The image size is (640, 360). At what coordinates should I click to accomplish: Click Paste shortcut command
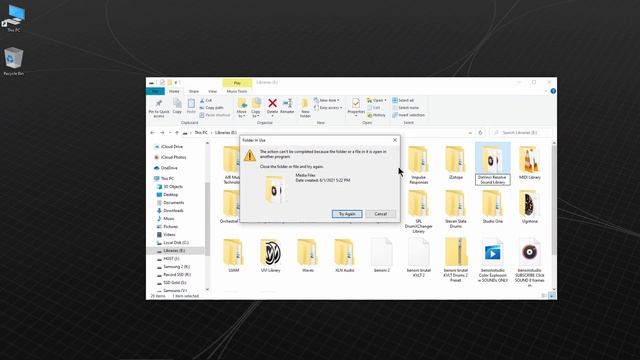pyautogui.click(x=215, y=115)
